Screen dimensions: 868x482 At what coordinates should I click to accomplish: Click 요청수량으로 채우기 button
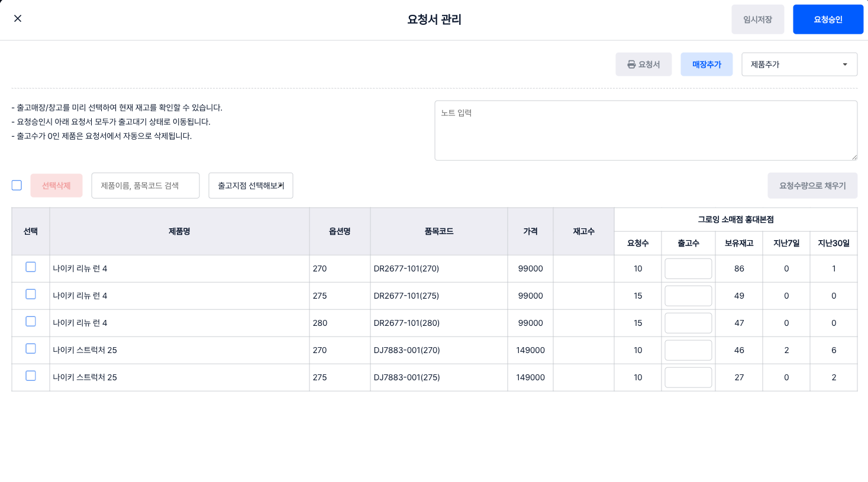click(x=812, y=186)
